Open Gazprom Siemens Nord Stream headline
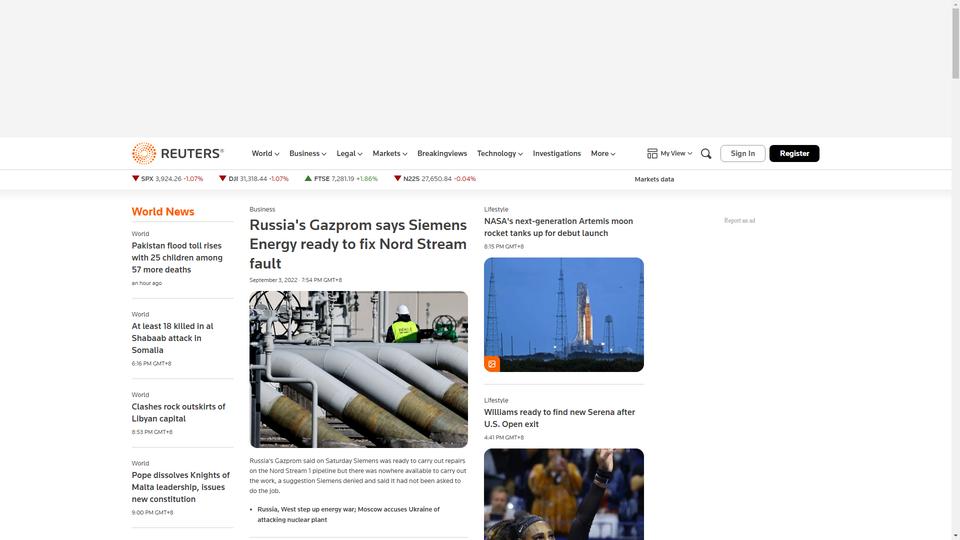This screenshot has height=540, width=960. (358, 244)
